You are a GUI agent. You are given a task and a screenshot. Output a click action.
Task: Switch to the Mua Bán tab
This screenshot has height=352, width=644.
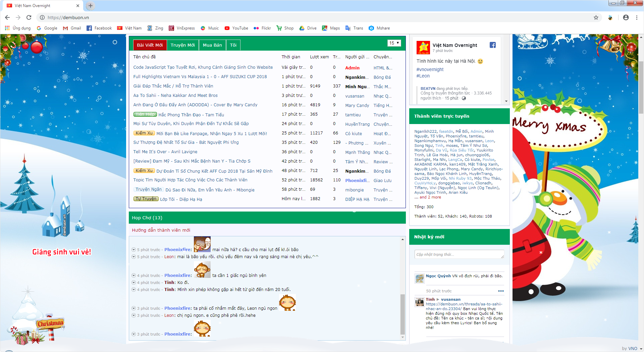212,45
